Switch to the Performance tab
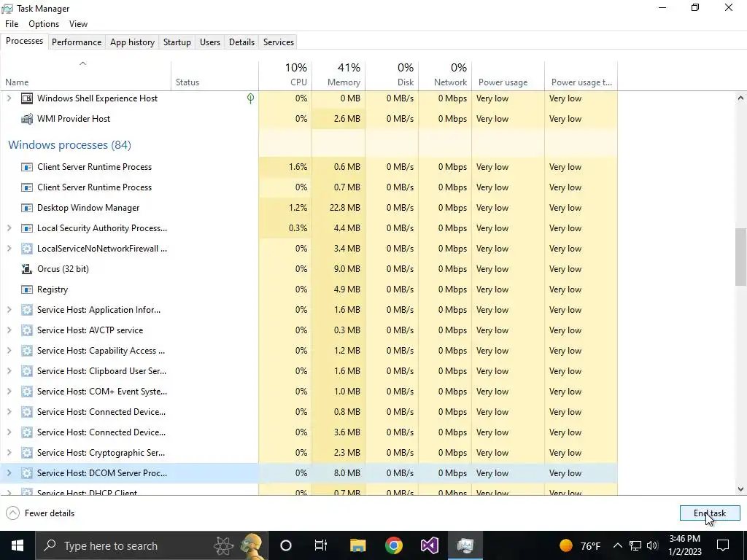Screen dimensions: 747x560 [x=77, y=42]
